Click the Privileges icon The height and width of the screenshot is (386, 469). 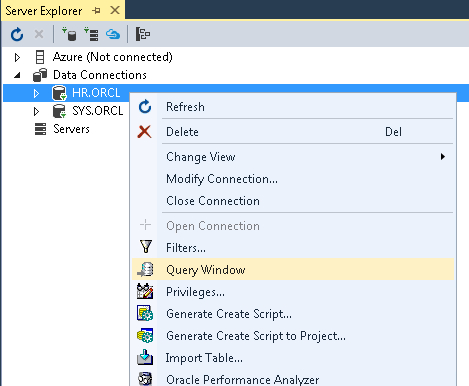pos(145,291)
